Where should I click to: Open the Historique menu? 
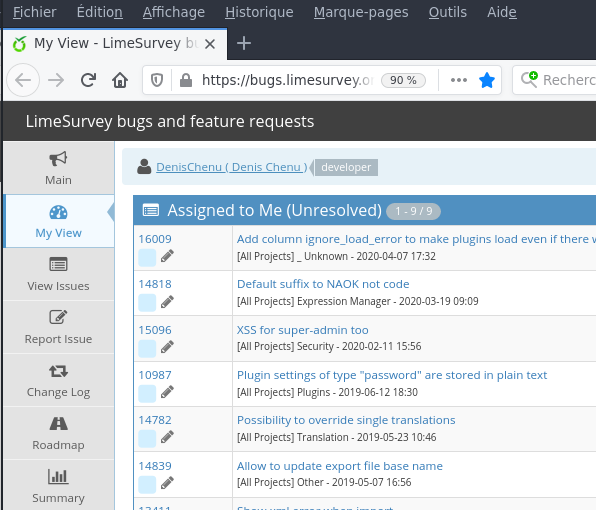tap(259, 12)
